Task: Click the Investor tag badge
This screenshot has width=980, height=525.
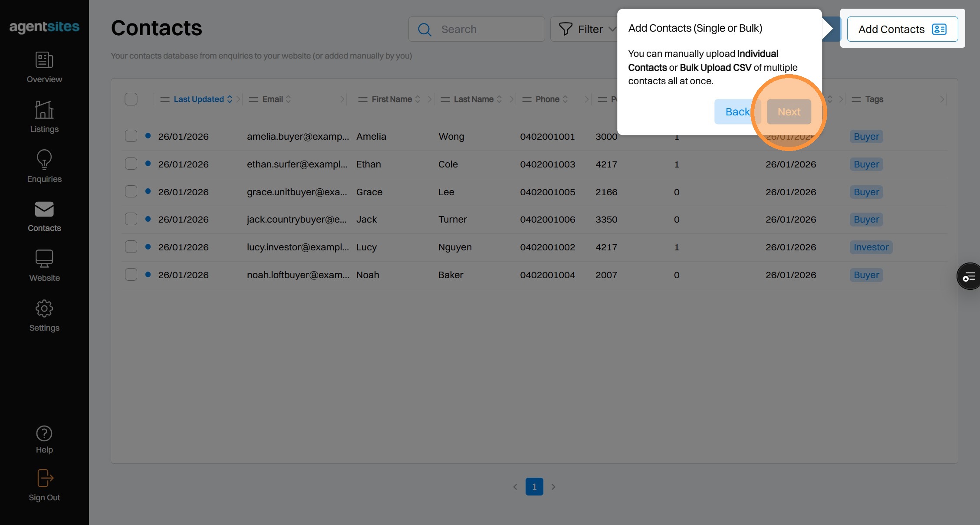Action: point(871,247)
